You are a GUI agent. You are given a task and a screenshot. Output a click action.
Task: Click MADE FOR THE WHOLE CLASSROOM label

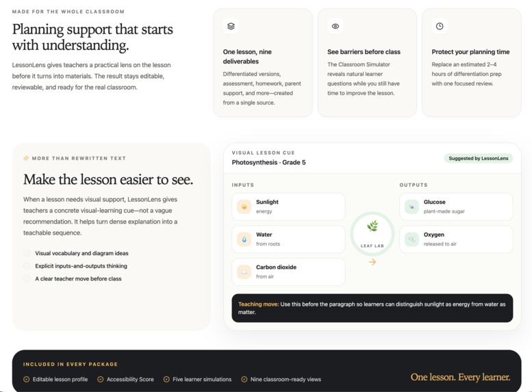(68, 12)
